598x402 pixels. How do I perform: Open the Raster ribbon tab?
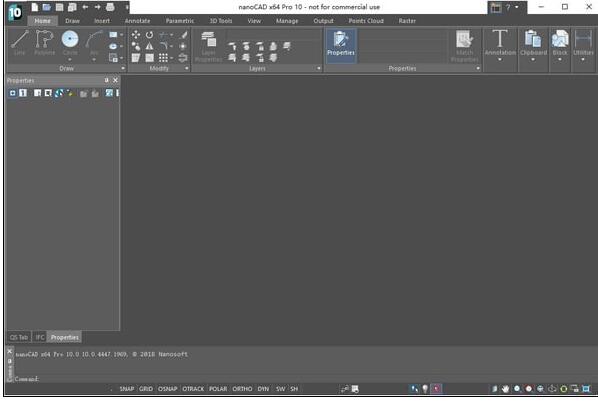point(407,21)
